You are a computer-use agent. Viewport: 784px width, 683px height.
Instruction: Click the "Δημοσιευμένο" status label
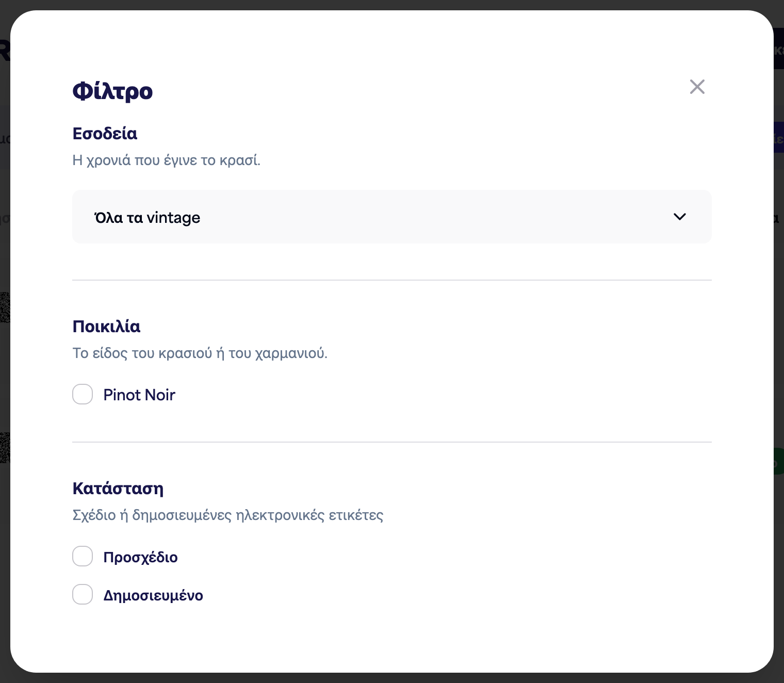[153, 595]
